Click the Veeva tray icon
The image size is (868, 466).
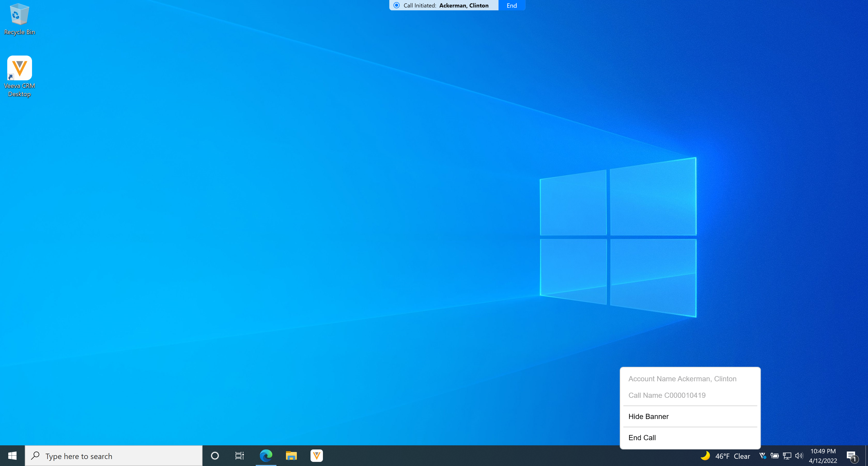pos(763,456)
